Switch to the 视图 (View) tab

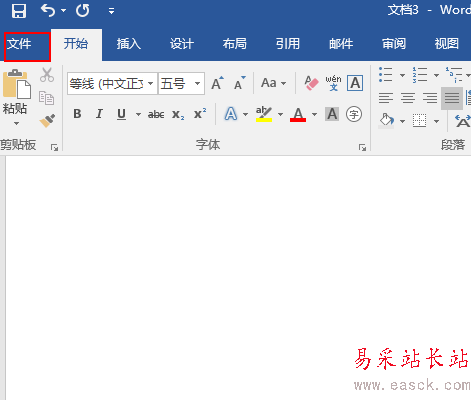pyautogui.click(x=447, y=44)
